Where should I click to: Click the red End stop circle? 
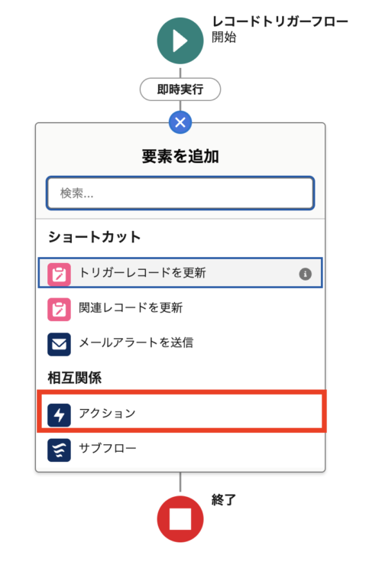(x=180, y=519)
